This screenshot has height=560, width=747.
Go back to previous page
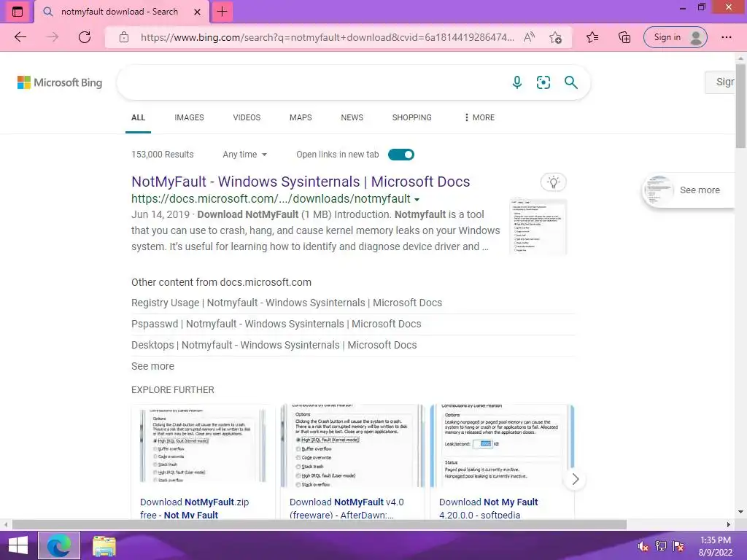coord(20,37)
